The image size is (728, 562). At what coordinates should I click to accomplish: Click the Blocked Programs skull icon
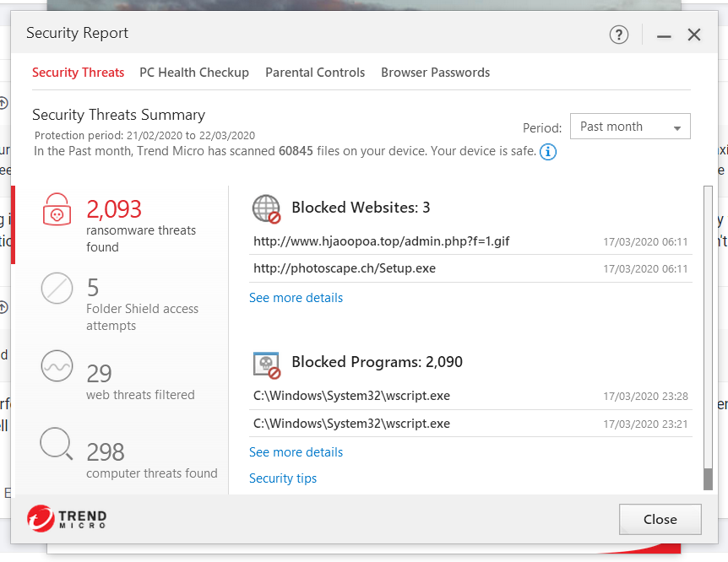(267, 365)
